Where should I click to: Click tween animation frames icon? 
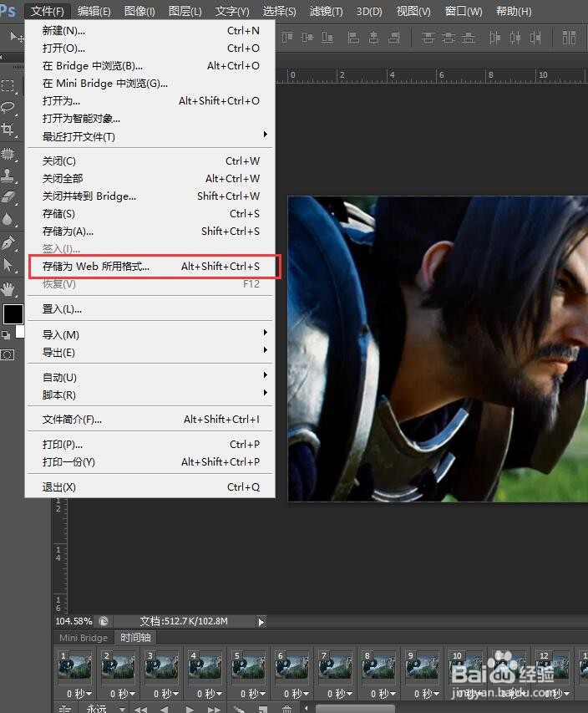tap(239, 709)
